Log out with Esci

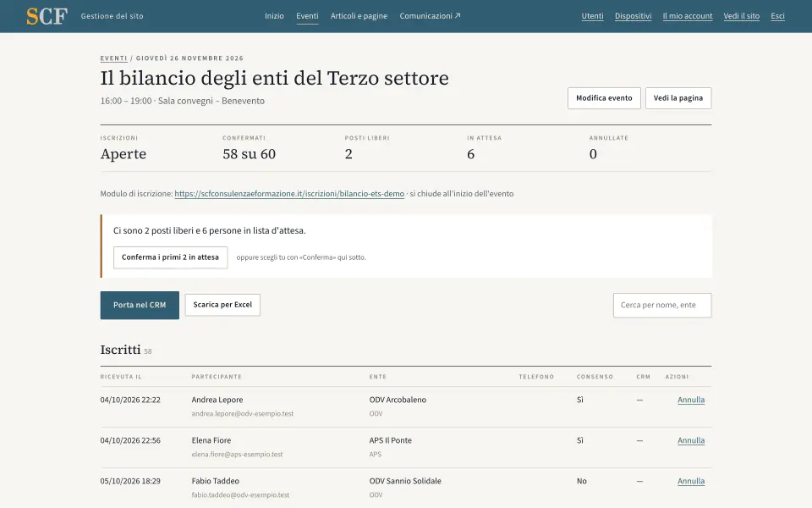777,16
